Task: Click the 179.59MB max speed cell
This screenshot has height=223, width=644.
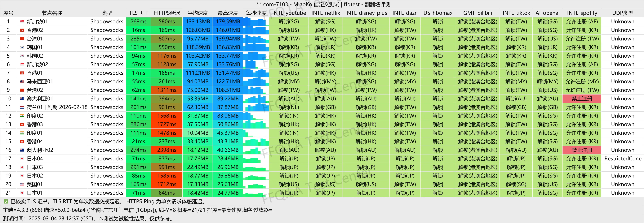Action: tap(228, 22)
